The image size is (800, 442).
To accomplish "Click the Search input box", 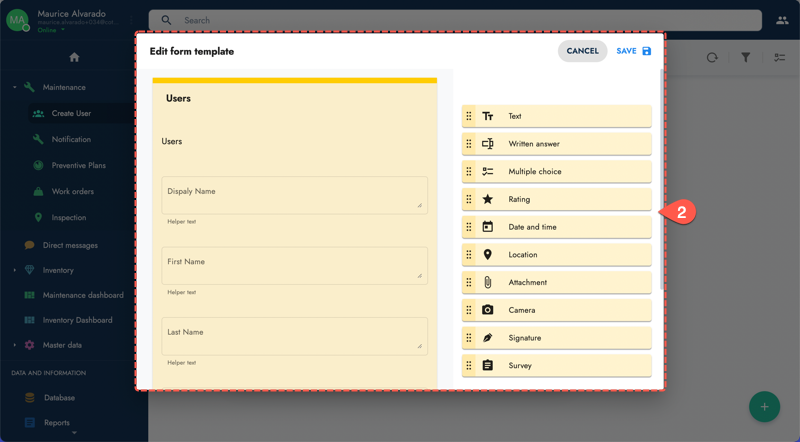I will point(455,20).
